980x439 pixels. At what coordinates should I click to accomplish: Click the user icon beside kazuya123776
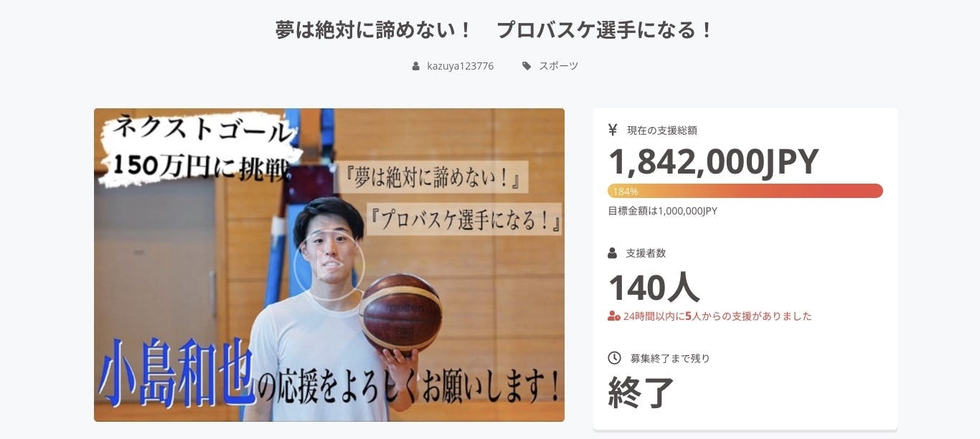click(416, 66)
